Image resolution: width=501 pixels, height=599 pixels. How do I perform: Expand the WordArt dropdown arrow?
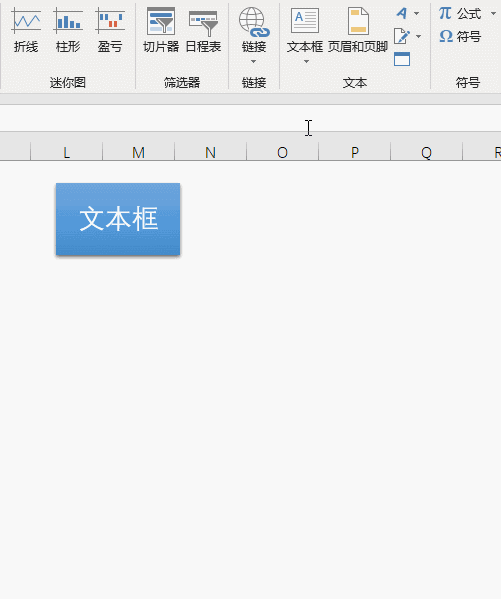point(417,13)
